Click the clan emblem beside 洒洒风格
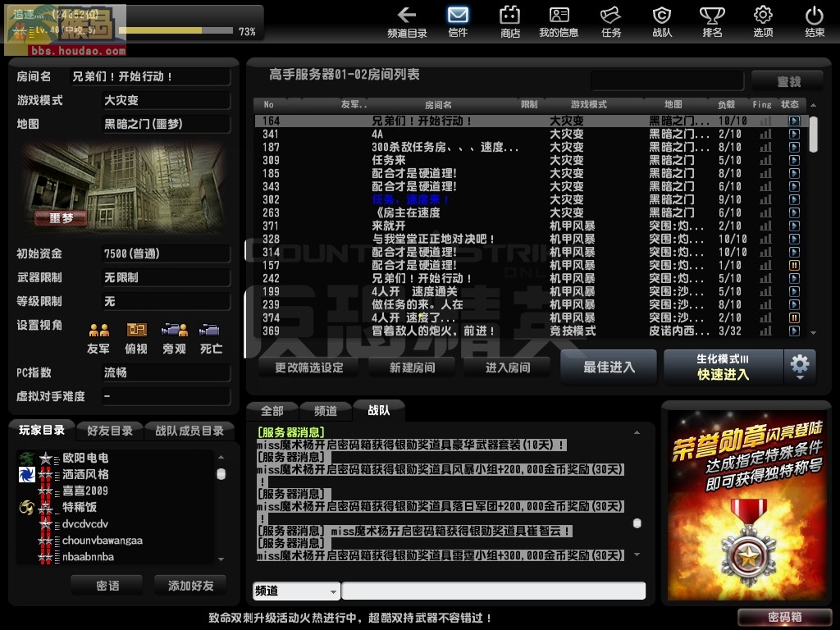Screen dimensions: 840x630 [26, 474]
